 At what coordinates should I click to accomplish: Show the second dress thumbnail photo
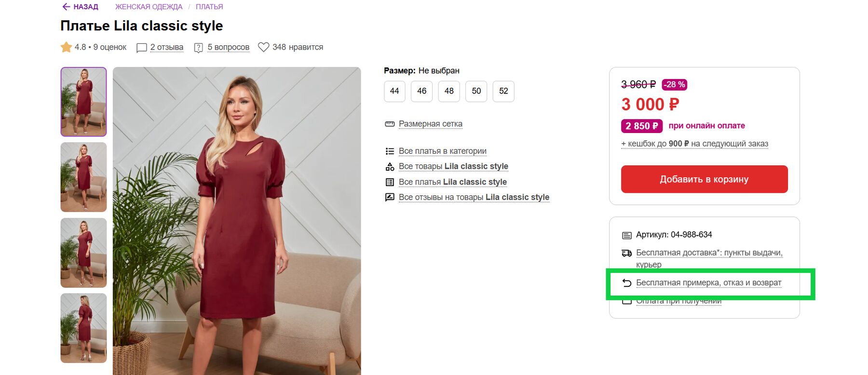[83, 177]
